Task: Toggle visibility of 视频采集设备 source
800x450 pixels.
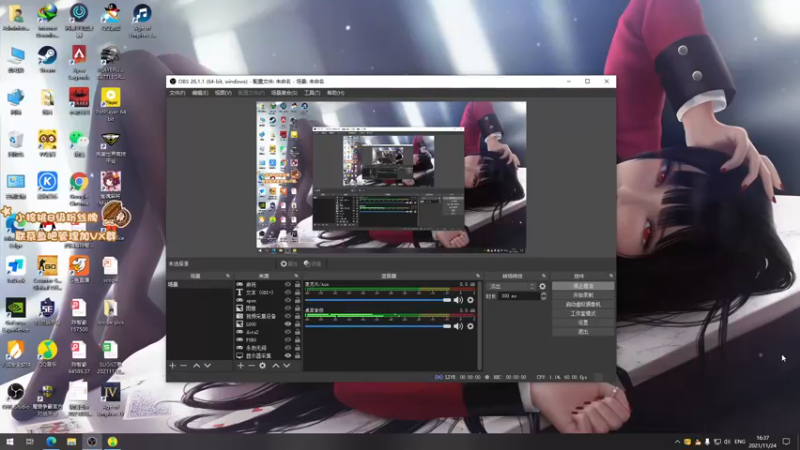Action: click(288, 316)
